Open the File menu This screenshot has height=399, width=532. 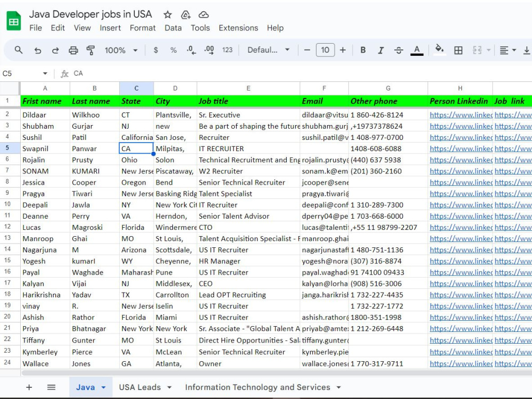tap(36, 28)
